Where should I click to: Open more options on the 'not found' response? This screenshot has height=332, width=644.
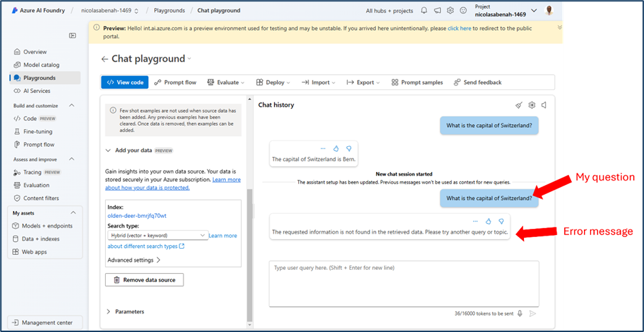click(475, 221)
